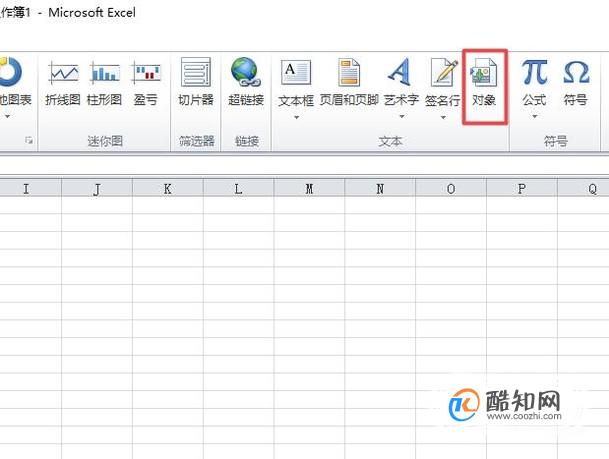This screenshot has height=459, width=609.
Task: Click the 筛选器 group label
Action: point(197,141)
